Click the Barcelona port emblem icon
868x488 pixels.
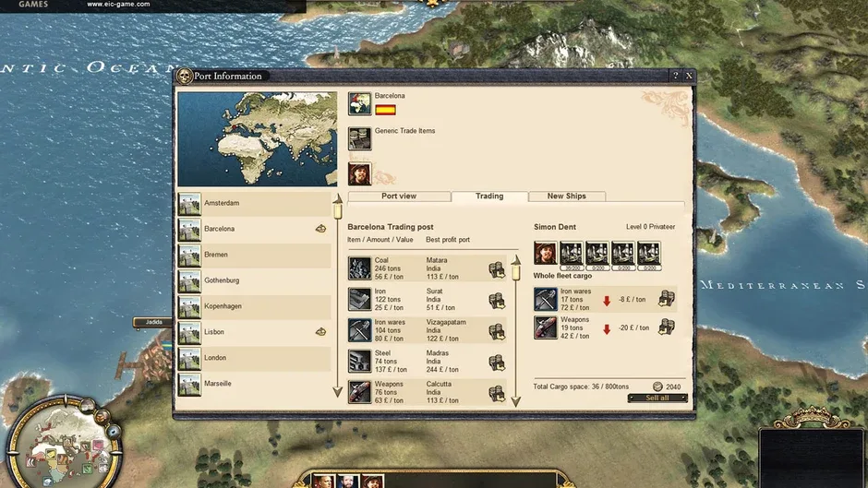359,103
